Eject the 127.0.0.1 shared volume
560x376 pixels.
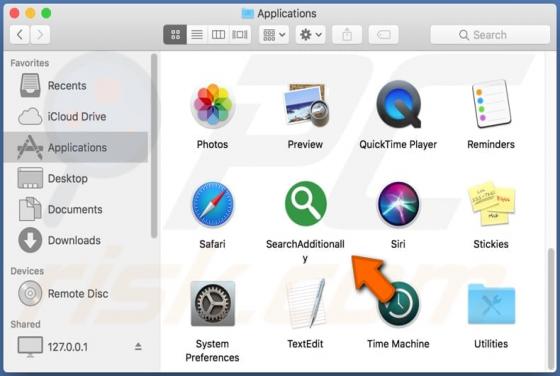point(138,346)
